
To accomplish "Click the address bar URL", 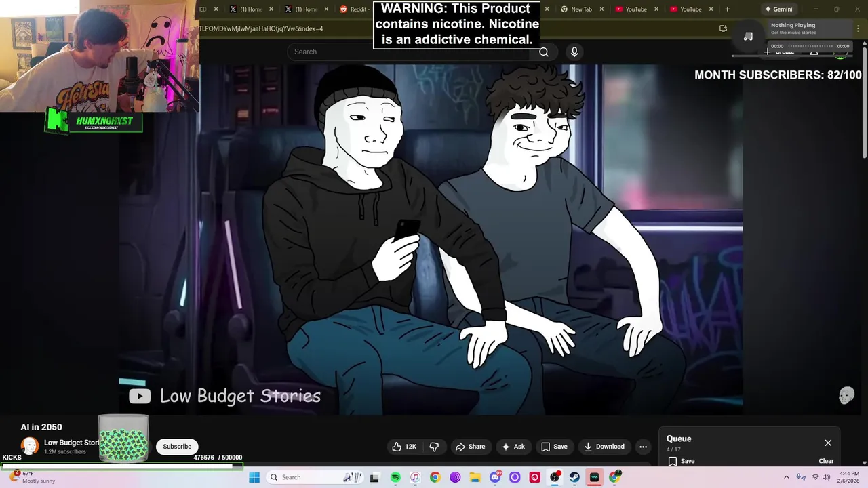I will point(260,28).
